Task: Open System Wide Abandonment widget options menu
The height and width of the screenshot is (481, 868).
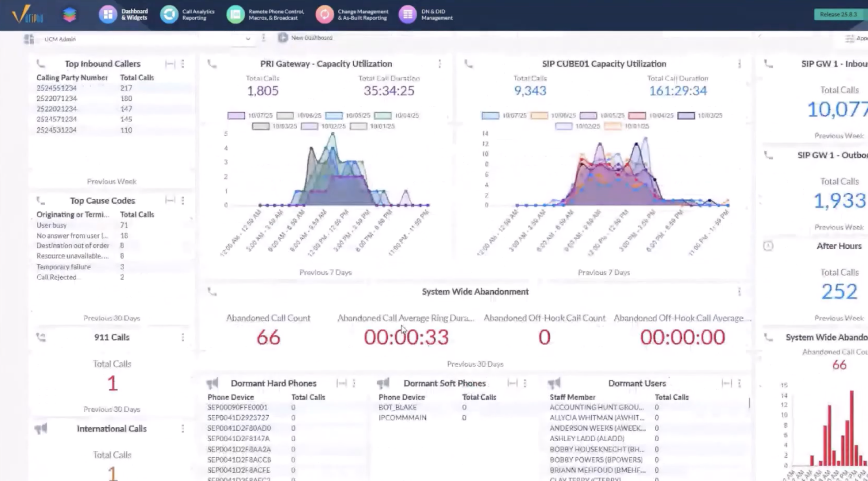Action: point(739,292)
